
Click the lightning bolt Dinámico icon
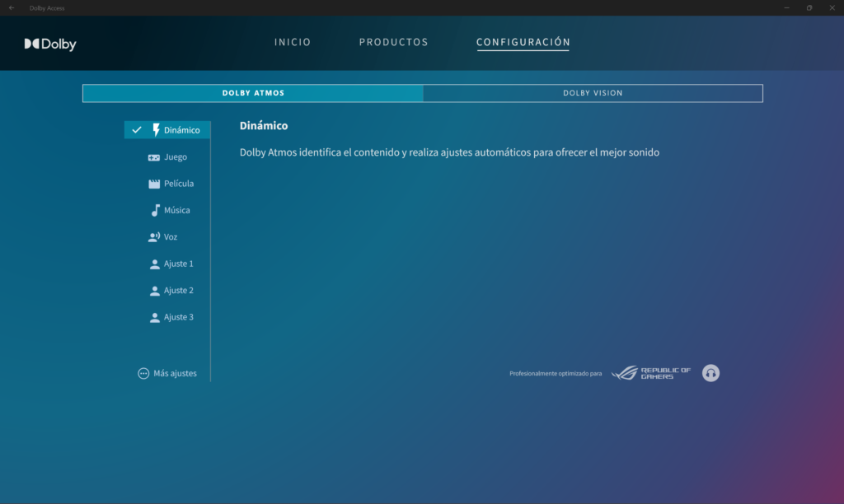click(156, 130)
